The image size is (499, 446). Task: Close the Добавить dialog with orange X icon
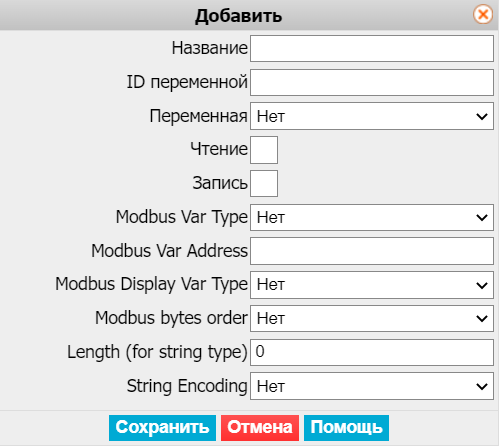point(483,15)
